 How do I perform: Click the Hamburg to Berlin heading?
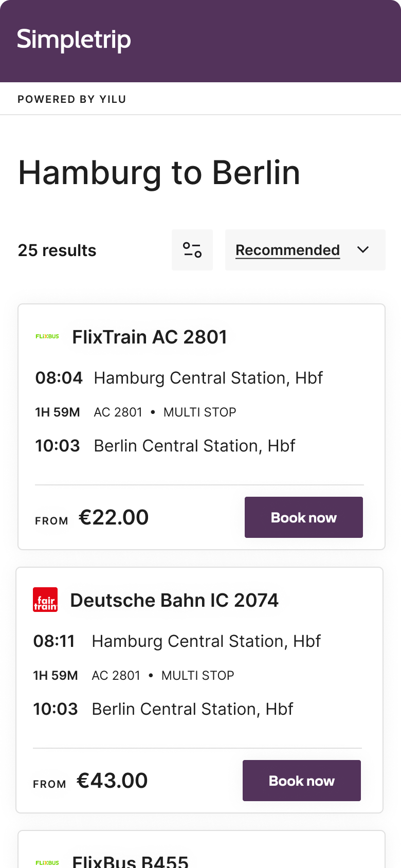coord(159,173)
